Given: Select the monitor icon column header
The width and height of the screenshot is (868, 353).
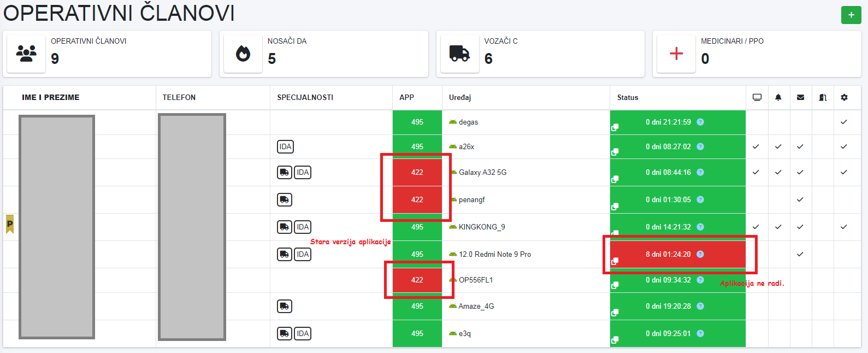Looking at the screenshot, I should click(757, 98).
